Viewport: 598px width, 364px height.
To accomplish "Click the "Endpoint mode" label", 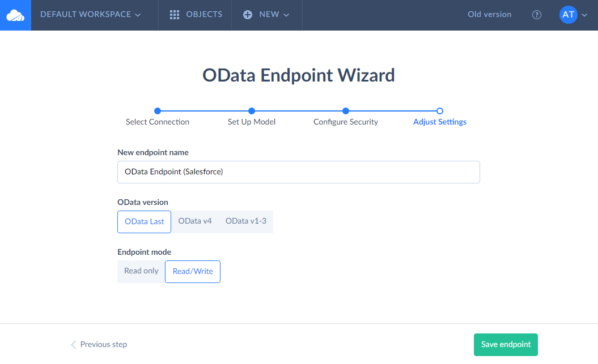I will click(x=144, y=252).
